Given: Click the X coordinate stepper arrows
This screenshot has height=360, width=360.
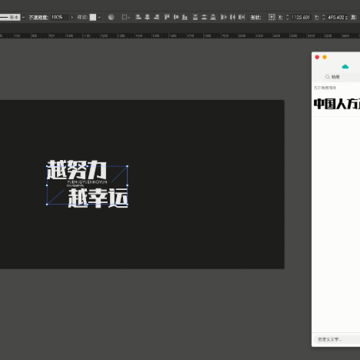Looking at the screenshot, I should [x=288, y=17].
